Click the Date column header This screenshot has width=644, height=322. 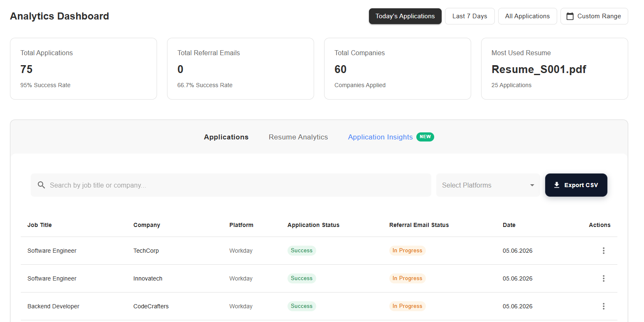coord(509,225)
